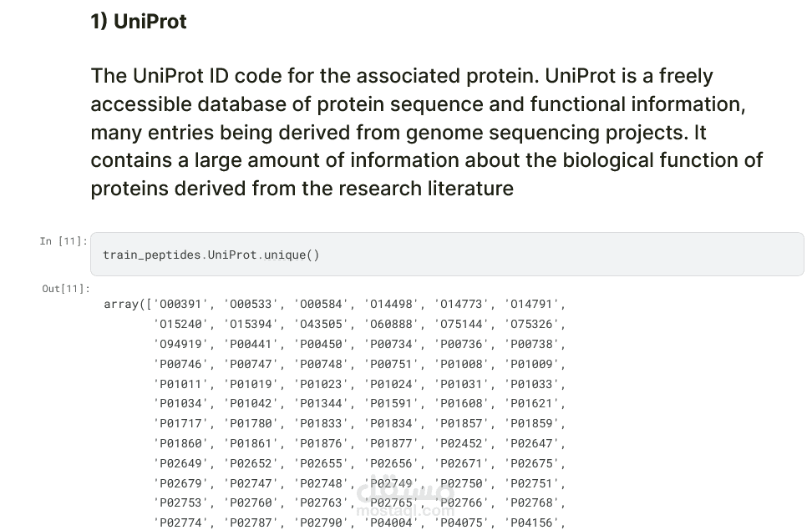The height and width of the screenshot is (530, 812).
Task: Focus the train_peptides.UniProt.unique() code cell
Action: pos(447,255)
